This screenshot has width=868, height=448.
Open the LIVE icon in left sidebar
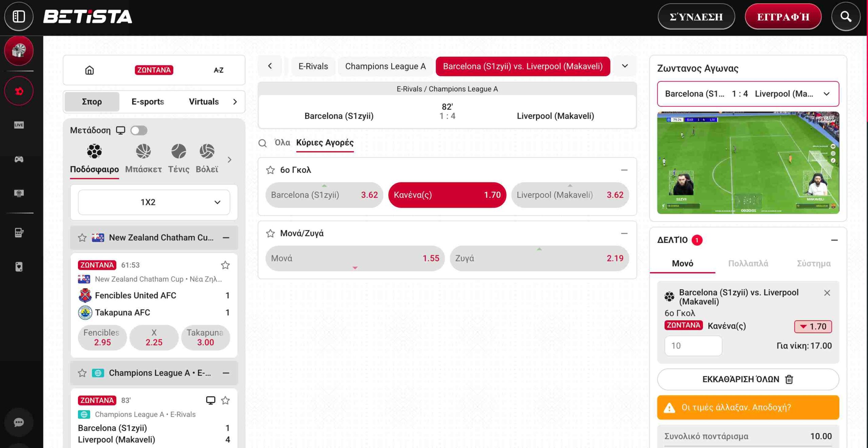point(19,125)
